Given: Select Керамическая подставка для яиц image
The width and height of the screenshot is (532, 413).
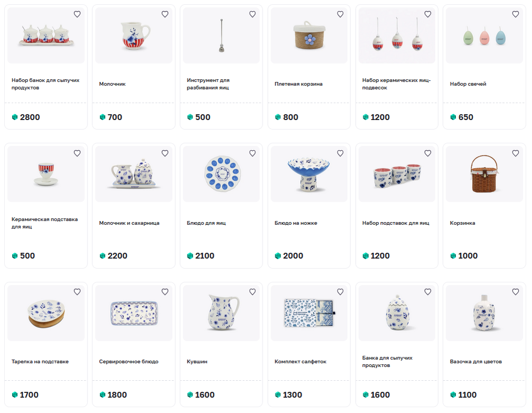Looking at the screenshot, I should 46,174.
